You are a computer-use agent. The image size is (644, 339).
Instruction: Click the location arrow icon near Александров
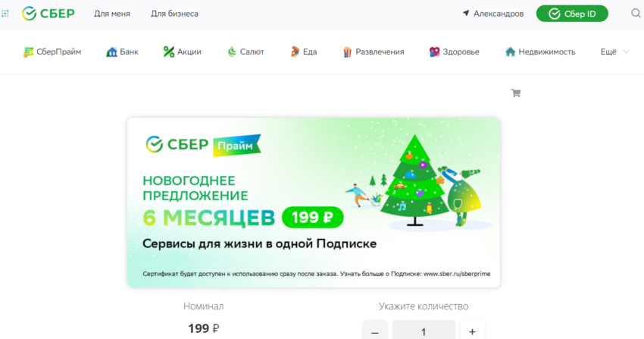pos(466,13)
